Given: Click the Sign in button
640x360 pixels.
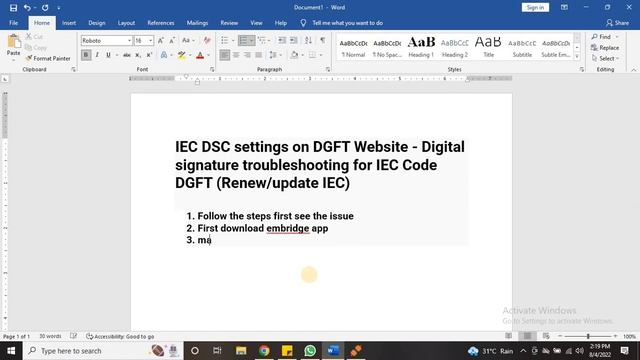Looking at the screenshot, I should [535, 7].
